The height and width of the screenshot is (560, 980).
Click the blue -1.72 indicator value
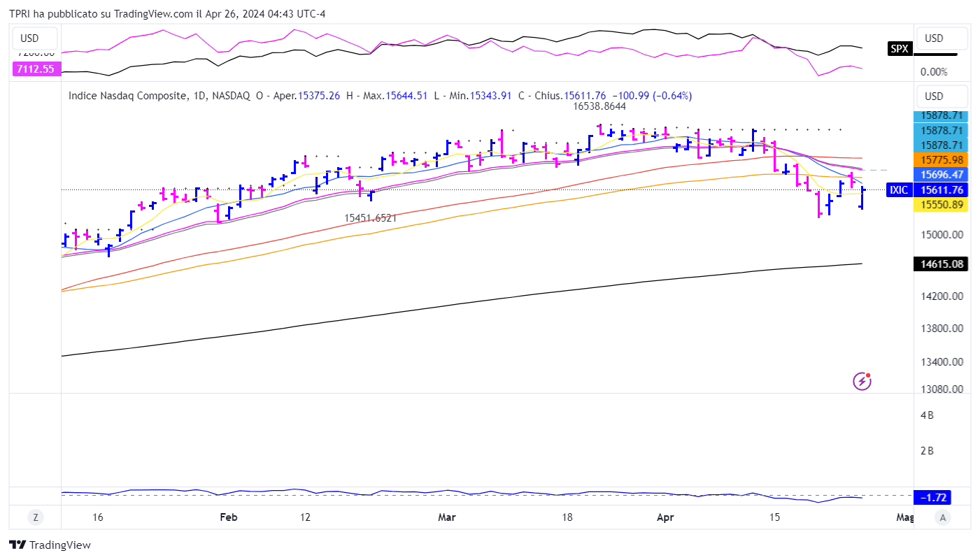point(932,498)
